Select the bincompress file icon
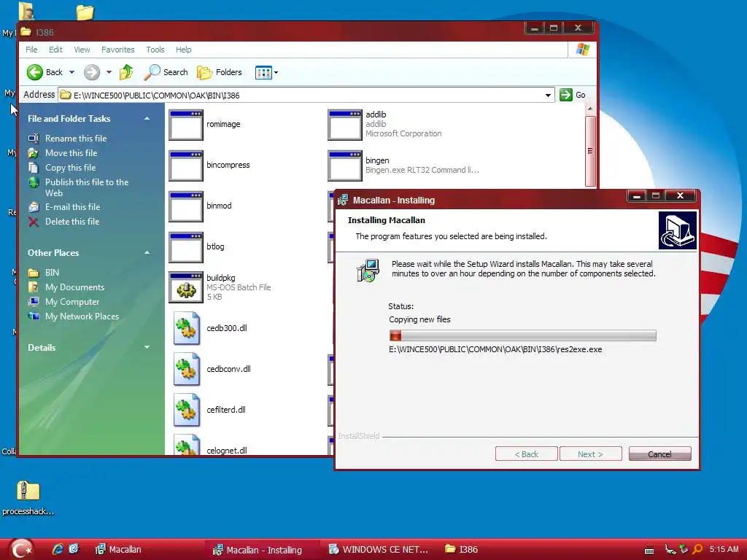Viewport: 747px width, 560px height. tap(186, 166)
